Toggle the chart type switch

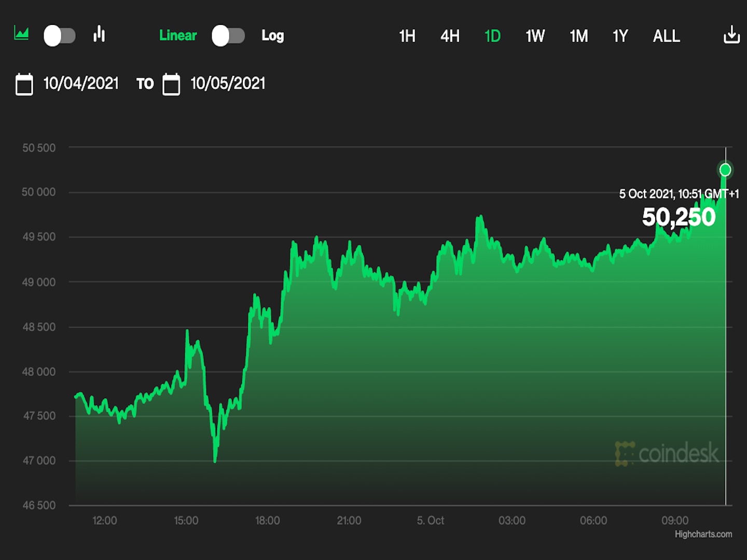point(60,36)
